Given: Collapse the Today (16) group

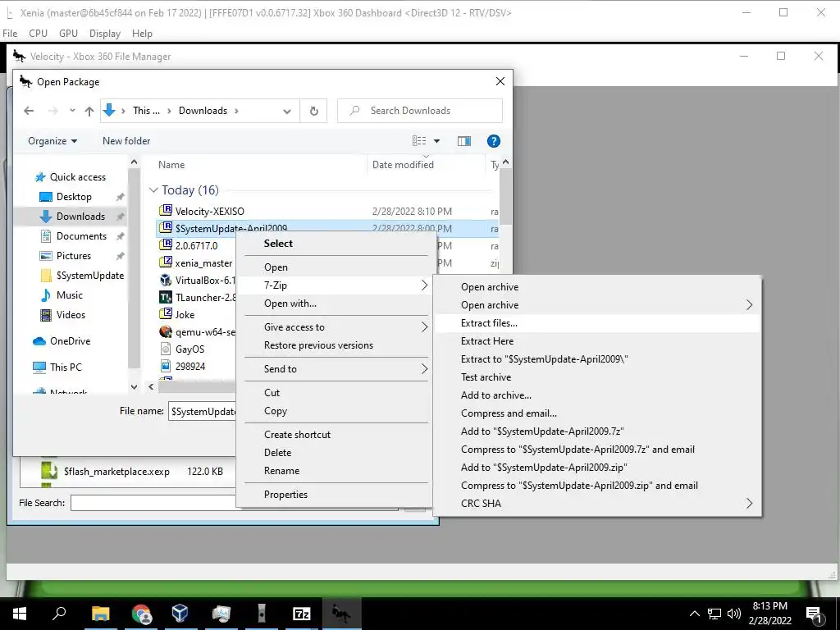Looking at the screenshot, I should (x=153, y=190).
